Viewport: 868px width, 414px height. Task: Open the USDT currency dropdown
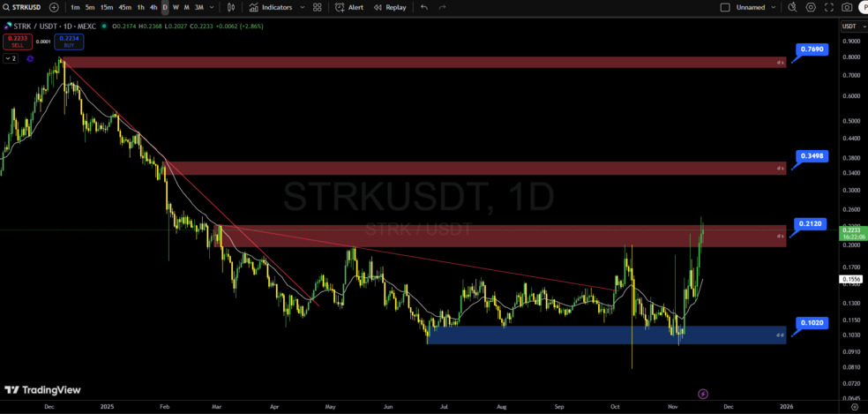pyautogui.click(x=852, y=26)
